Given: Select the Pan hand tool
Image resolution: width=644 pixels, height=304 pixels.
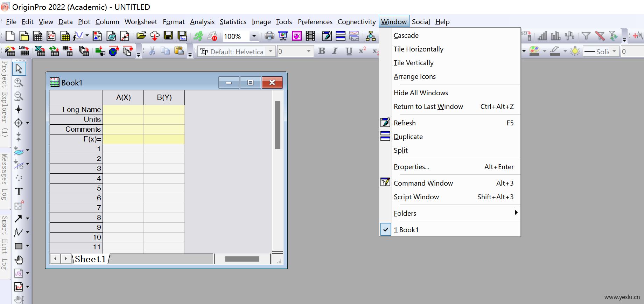Looking at the screenshot, I should tap(19, 260).
